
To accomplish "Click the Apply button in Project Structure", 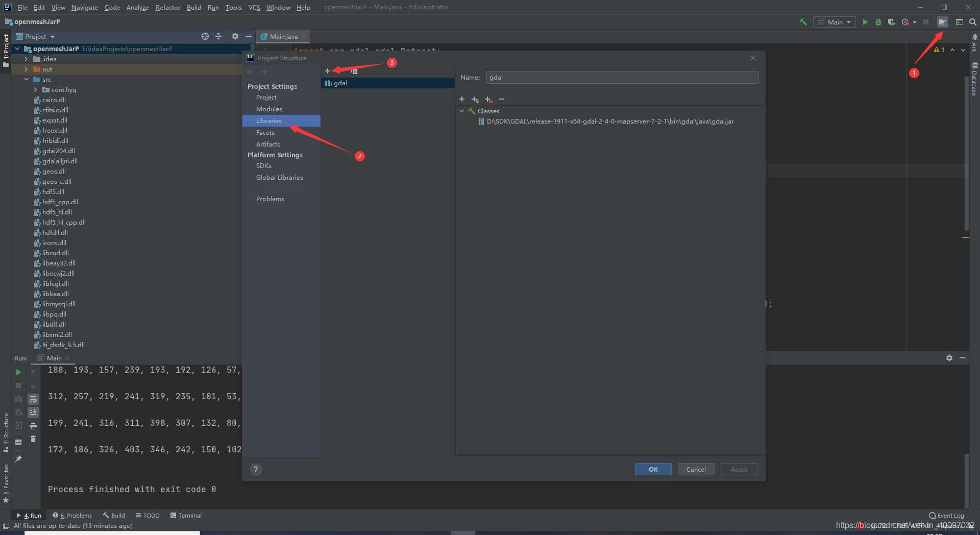I will [739, 469].
